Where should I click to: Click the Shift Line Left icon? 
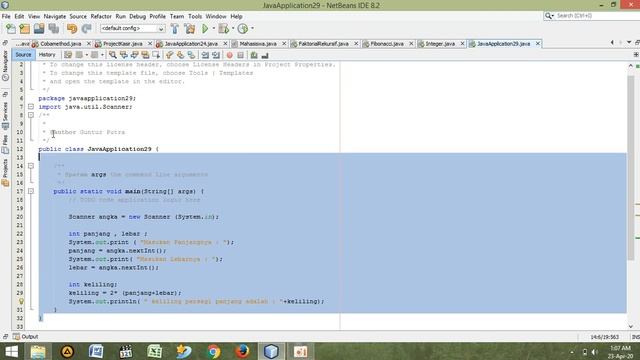pos(205,55)
